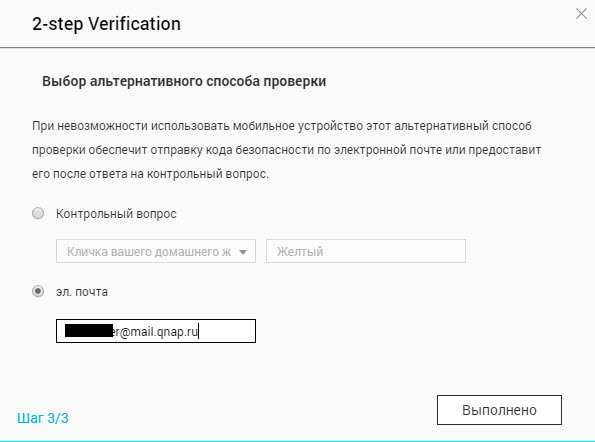
Task: Click the Выполнено button
Action: (499, 410)
